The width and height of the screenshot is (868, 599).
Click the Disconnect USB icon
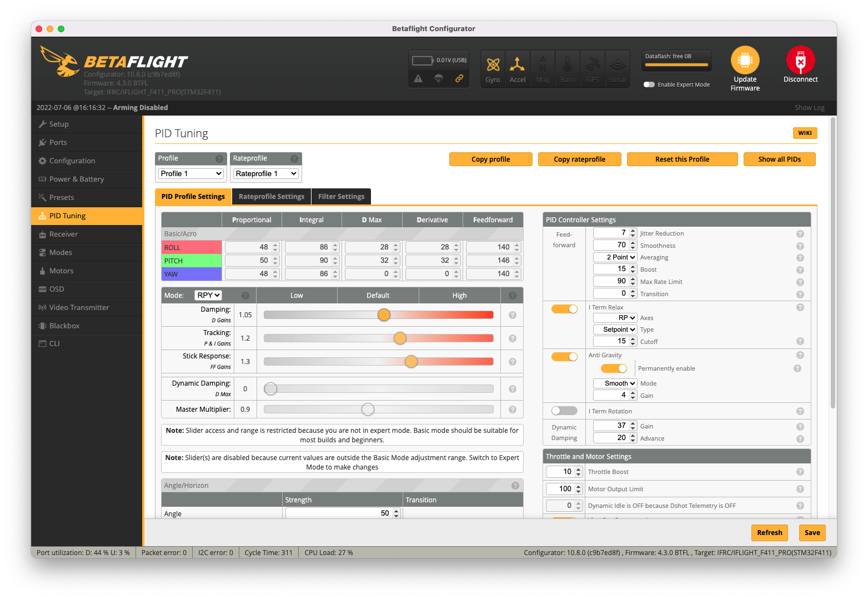(800, 60)
